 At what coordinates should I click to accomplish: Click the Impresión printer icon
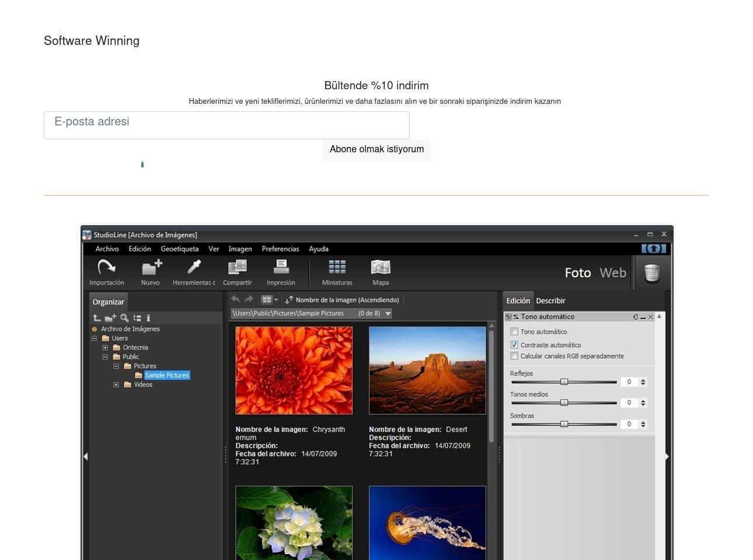coord(281,267)
